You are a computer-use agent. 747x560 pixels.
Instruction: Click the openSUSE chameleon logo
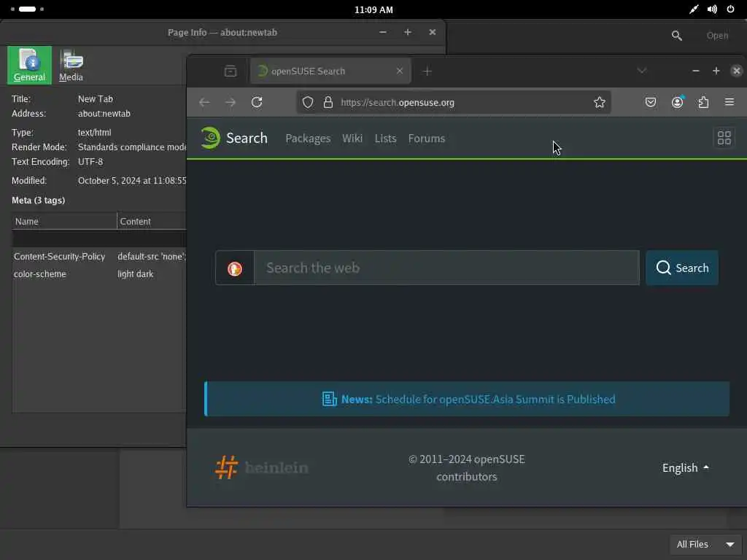point(210,138)
